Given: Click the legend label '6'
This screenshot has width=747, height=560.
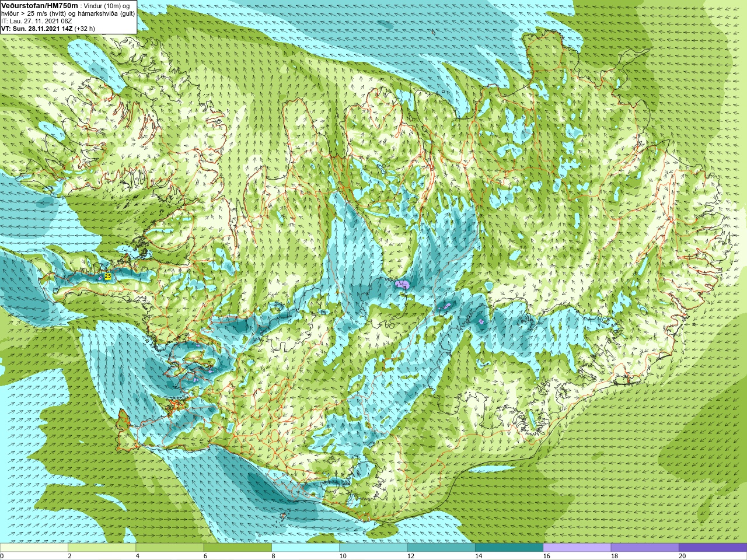Looking at the screenshot, I should click(205, 556).
